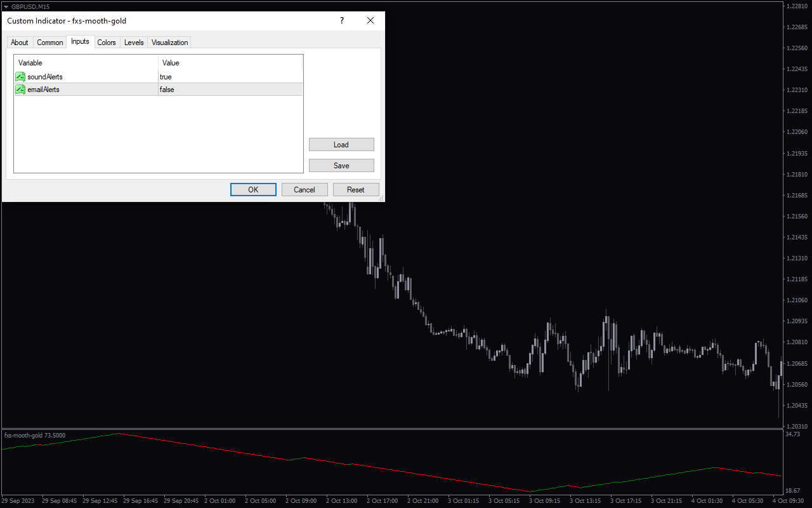The image size is (812, 508).
Task: Click the 2 Oct 01:00 time label
Action: pyautogui.click(x=220, y=501)
